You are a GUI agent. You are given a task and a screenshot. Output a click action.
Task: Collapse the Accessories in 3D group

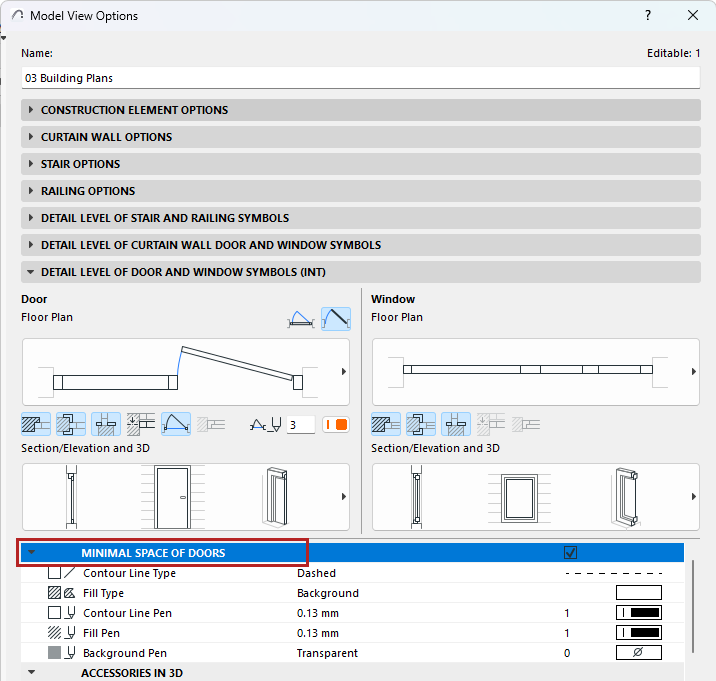[x=32, y=672]
